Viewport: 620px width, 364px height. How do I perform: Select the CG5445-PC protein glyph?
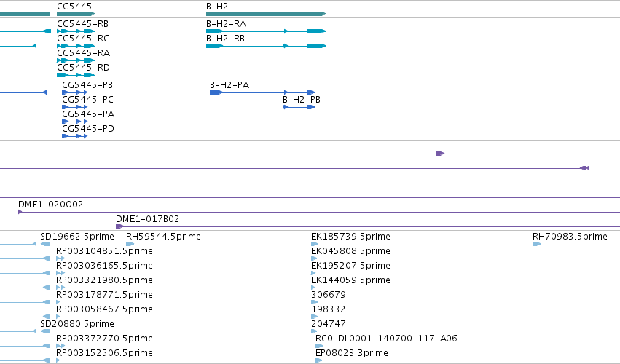click(75, 107)
